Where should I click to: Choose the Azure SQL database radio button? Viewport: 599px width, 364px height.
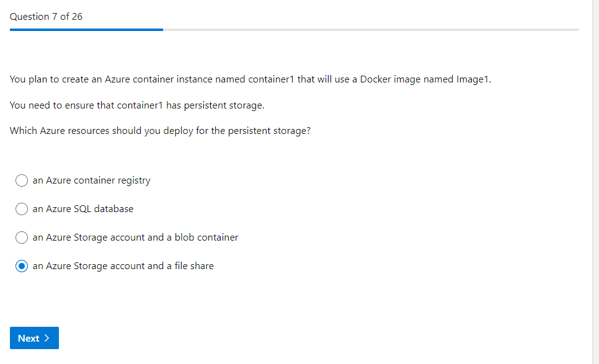click(x=22, y=209)
